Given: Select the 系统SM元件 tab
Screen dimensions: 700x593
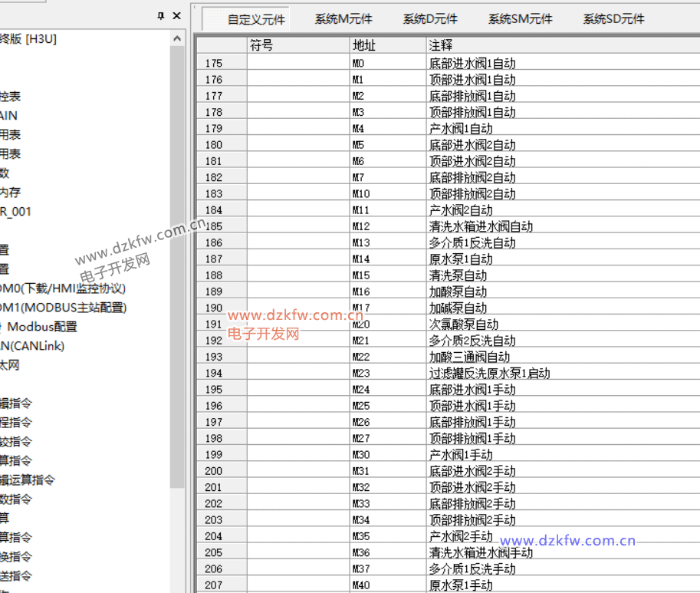Looking at the screenshot, I should tap(520, 19).
